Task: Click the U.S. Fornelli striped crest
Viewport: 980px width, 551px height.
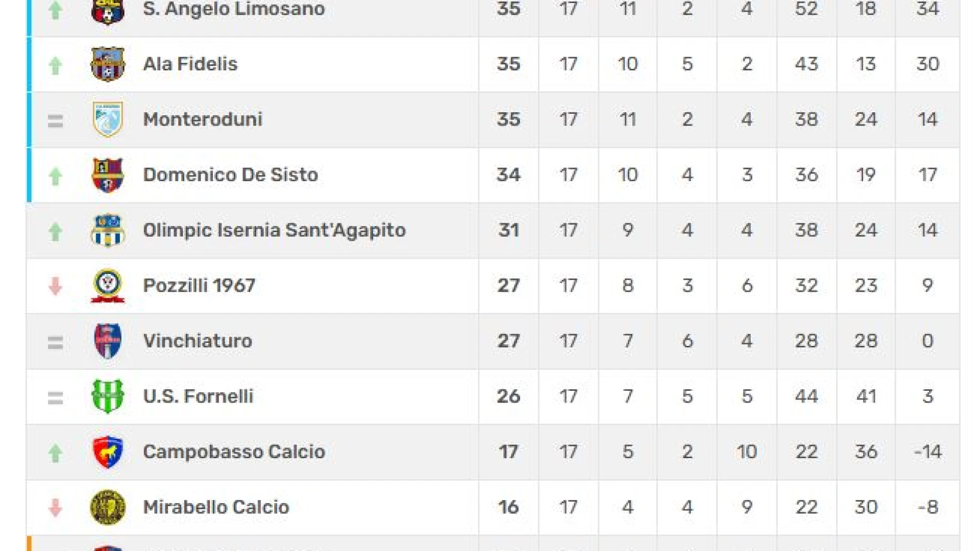Action: 108,396
